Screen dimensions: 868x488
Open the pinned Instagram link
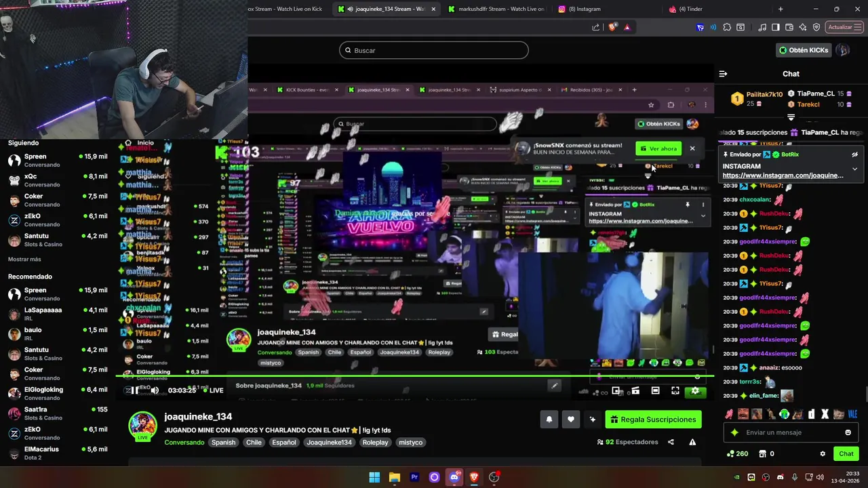coord(783,176)
